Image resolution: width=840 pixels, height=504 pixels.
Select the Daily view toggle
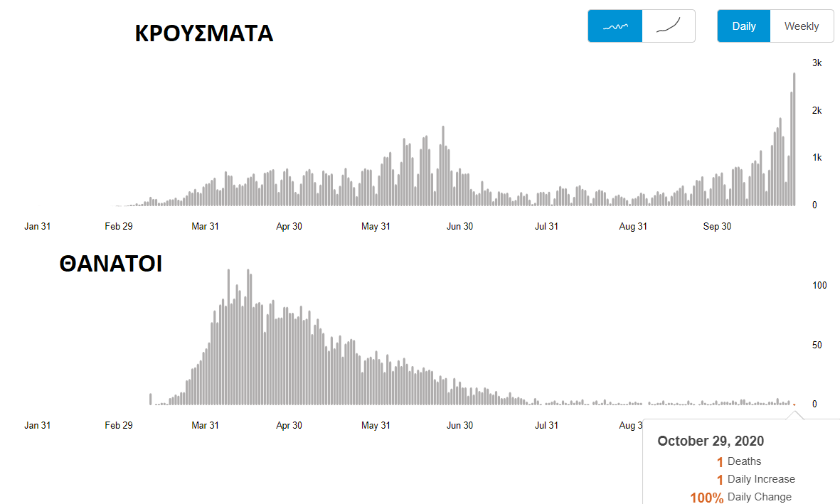pyautogui.click(x=743, y=26)
